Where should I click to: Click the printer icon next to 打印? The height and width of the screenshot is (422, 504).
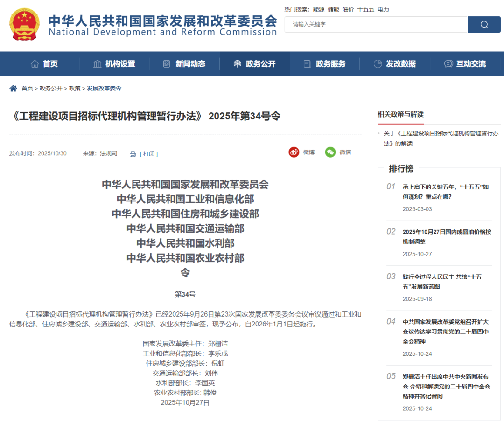(x=133, y=154)
